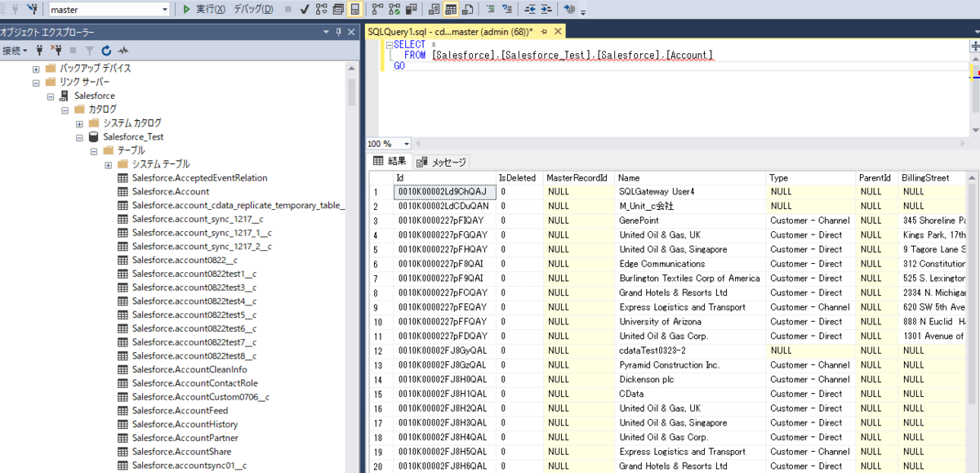Expand the バックアップ デバイス folder
980x473 pixels.
(x=36, y=69)
